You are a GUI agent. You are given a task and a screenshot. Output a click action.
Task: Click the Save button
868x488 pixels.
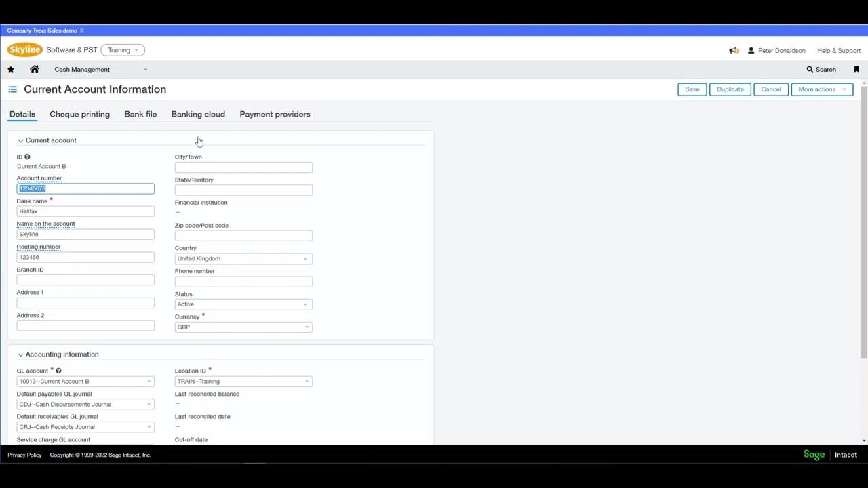(692, 89)
